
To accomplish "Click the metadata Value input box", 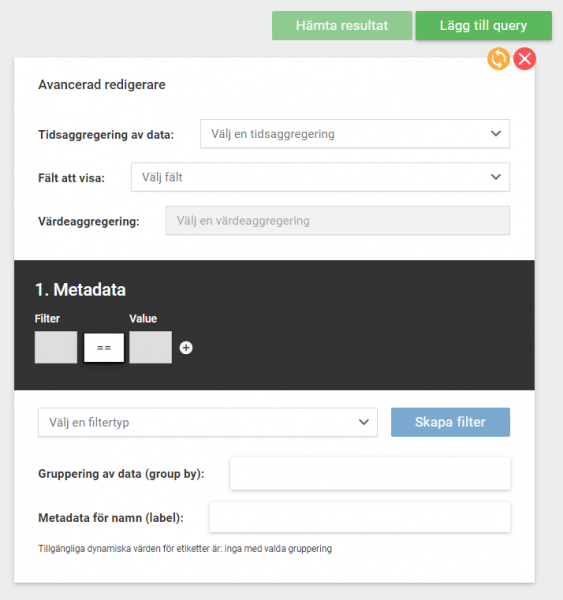I will point(150,347).
